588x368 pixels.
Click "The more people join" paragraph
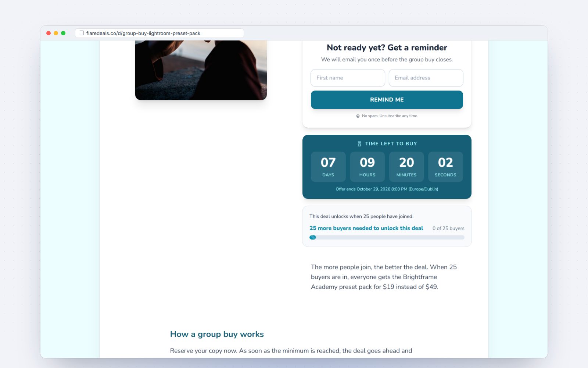pyautogui.click(x=384, y=277)
